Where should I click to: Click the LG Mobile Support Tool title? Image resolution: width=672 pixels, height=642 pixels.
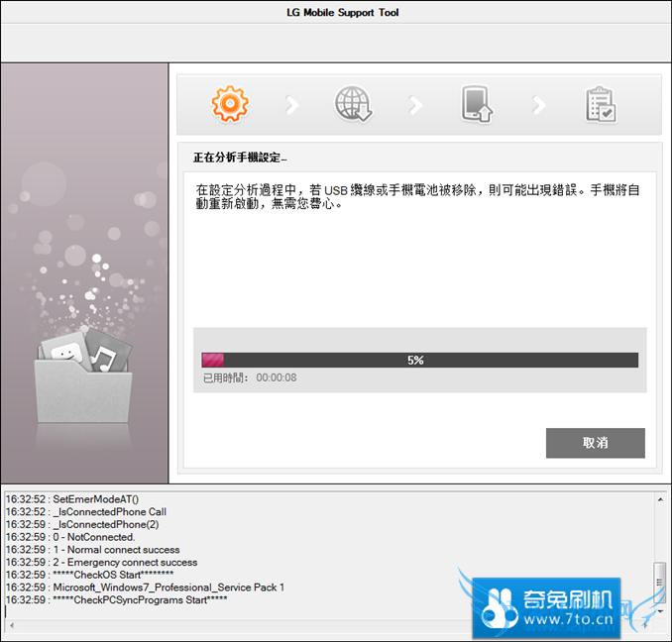point(342,13)
